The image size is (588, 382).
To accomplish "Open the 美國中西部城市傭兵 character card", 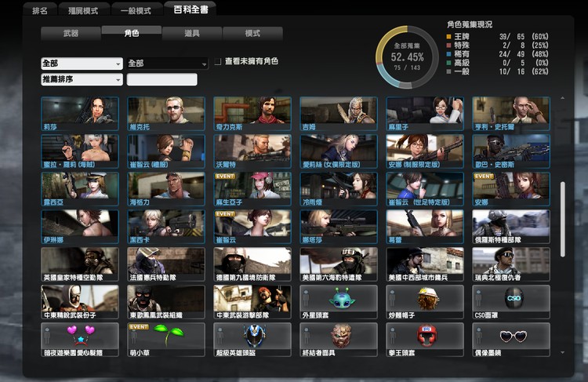I will (425, 264).
